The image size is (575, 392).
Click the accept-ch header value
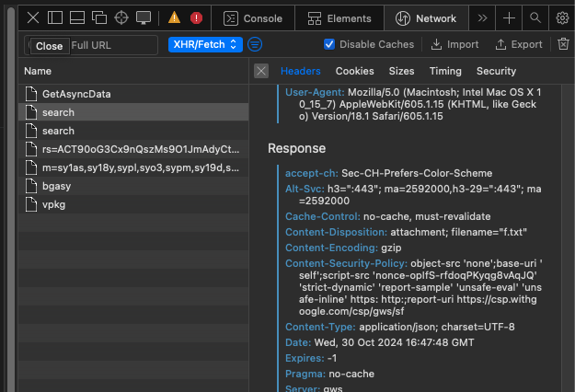417,173
